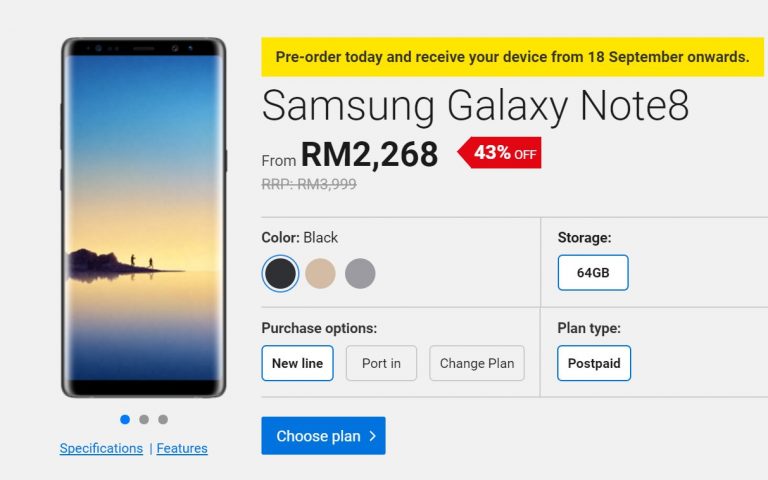Pick the gray color swatch

[360, 273]
